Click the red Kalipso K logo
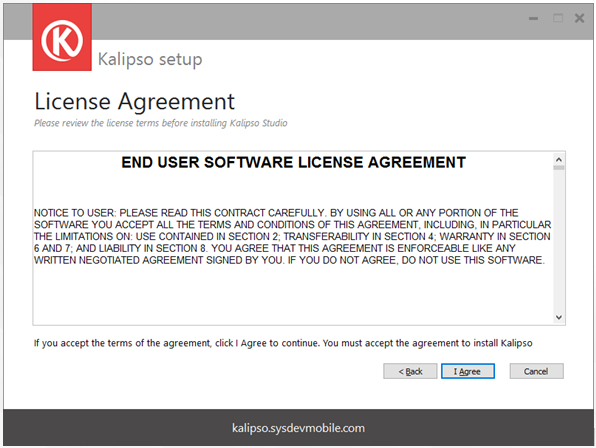Viewport: 596px width, 448px height. [62, 37]
